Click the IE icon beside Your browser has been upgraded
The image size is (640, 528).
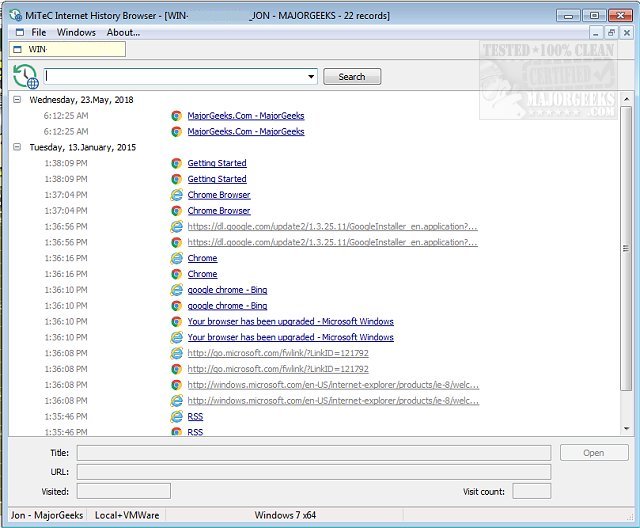point(176,337)
